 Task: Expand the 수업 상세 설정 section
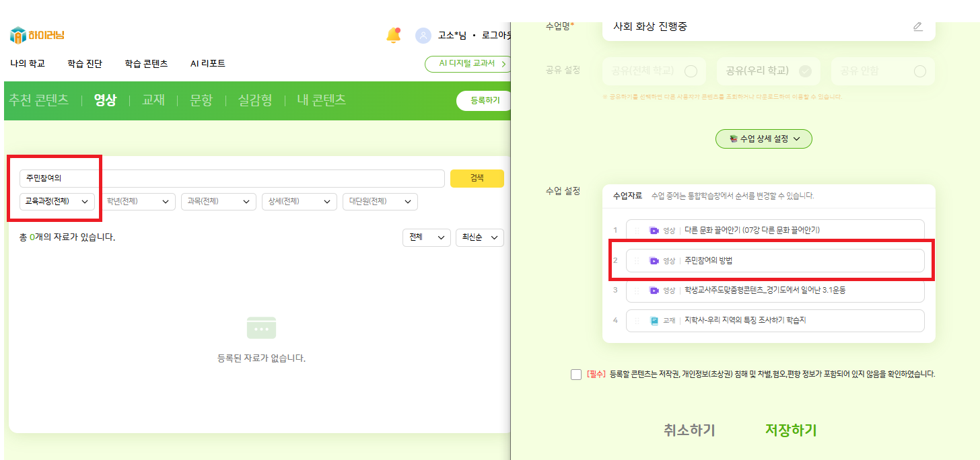(x=763, y=139)
